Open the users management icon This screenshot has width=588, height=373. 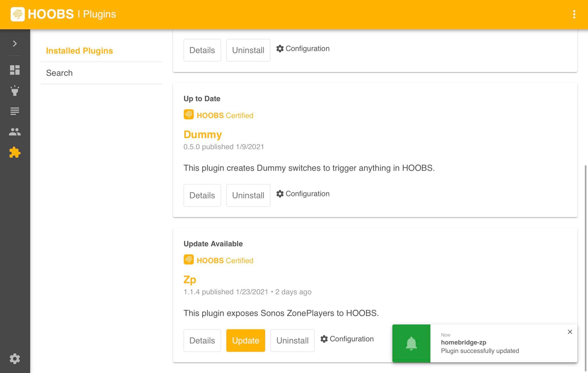coord(15,132)
